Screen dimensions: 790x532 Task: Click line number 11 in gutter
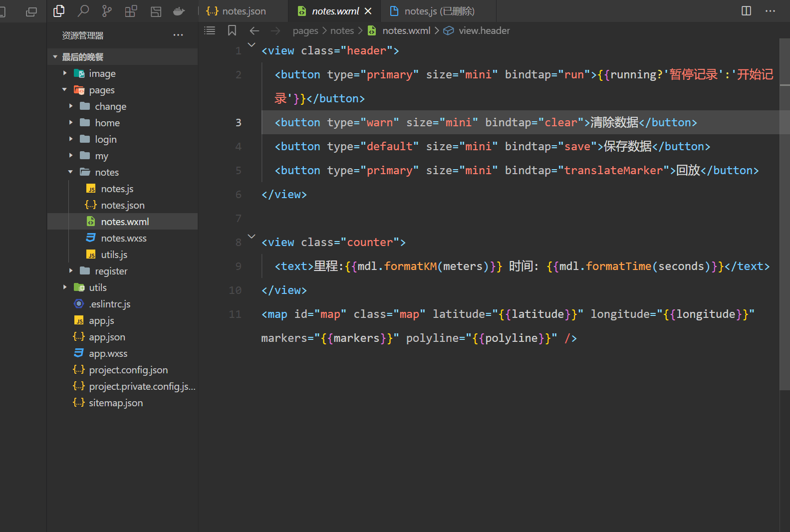(x=235, y=314)
